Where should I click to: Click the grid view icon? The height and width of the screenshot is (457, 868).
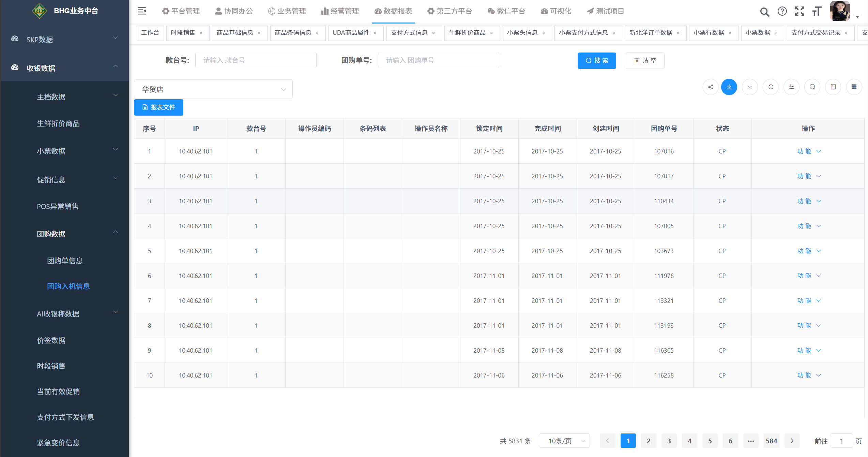point(854,87)
